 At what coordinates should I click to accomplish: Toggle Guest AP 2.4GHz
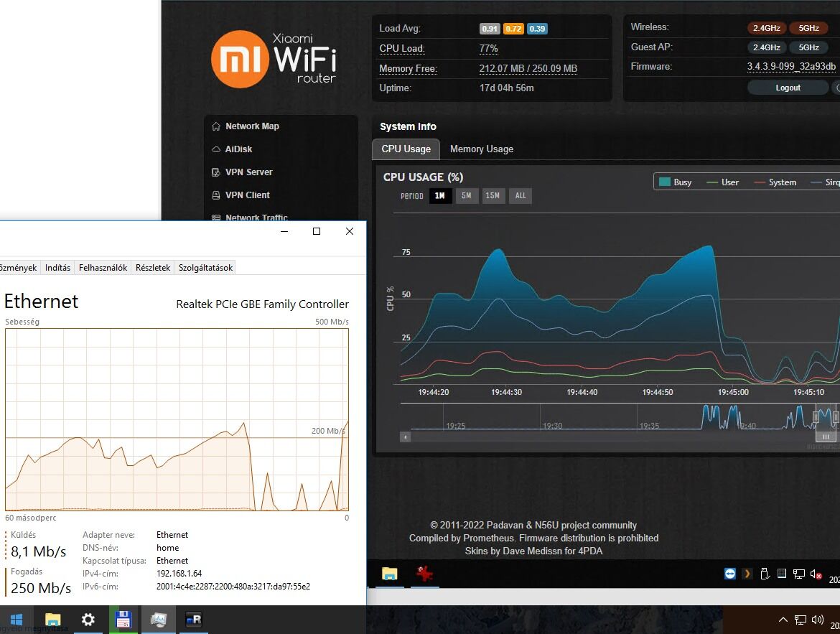click(x=767, y=47)
